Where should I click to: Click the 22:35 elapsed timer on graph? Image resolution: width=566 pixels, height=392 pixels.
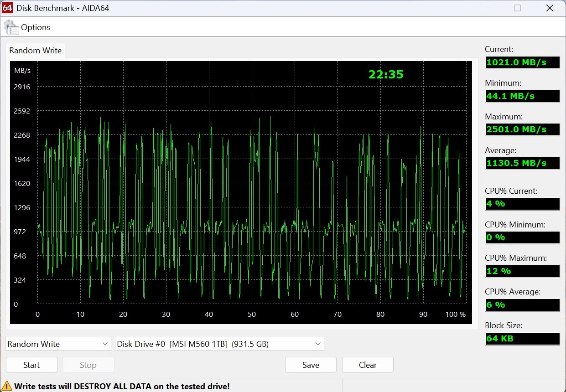[x=386, y=75]
